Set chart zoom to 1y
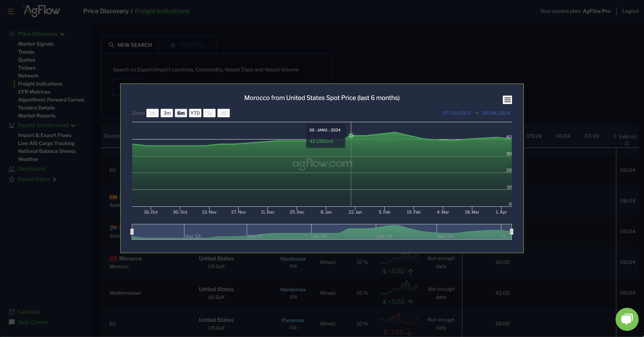This screenshot has width=644, height=337. click(x=209, y=113)
